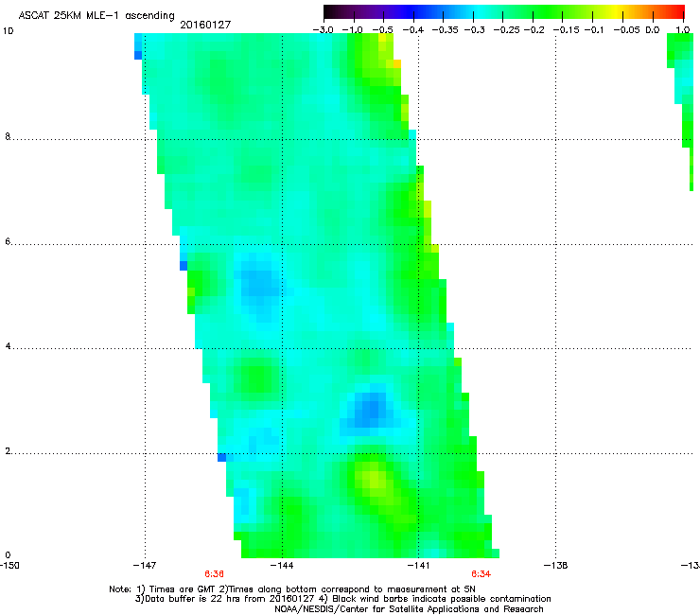This screenshot has height=615, width=700.
Task: Click the colorbar label -3.0
Action: [x=324, y=30]
